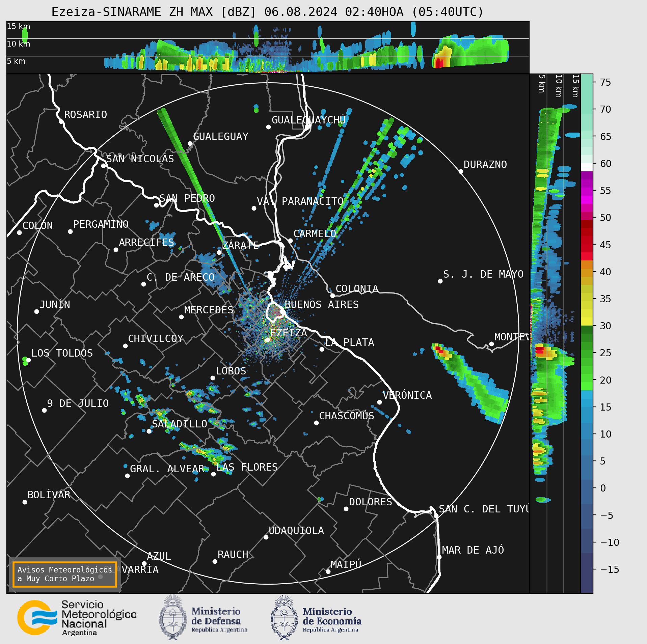Viewport: 647px width, 644px height.
Task: Click the C. DE ARECO label
Action: (181, 277)
